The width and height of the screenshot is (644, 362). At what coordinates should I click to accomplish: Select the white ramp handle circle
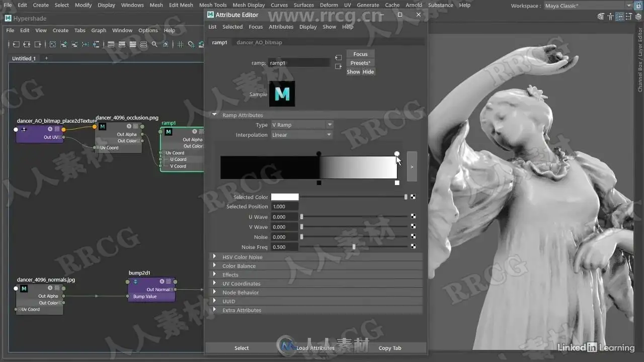coord(397,154)
